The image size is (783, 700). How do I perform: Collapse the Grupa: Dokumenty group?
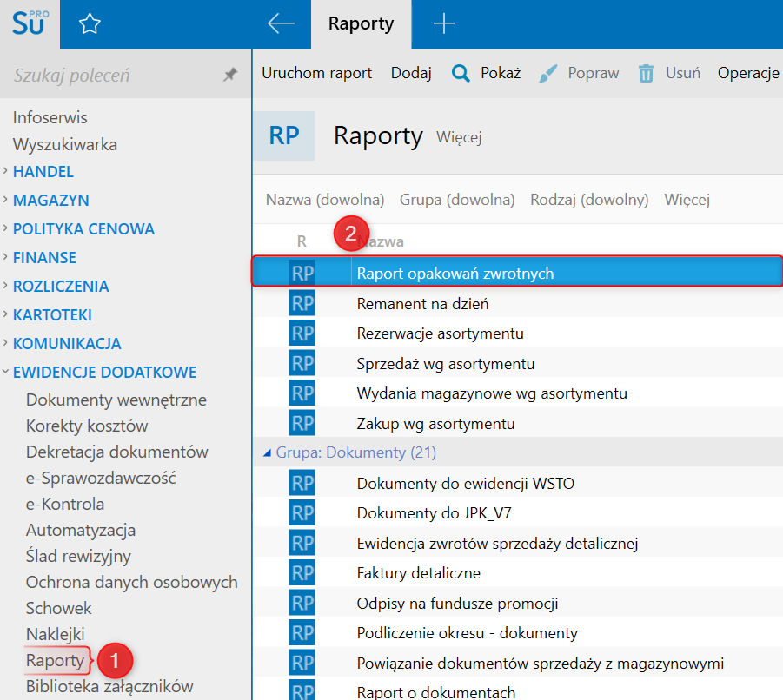(x=268, y=452)
